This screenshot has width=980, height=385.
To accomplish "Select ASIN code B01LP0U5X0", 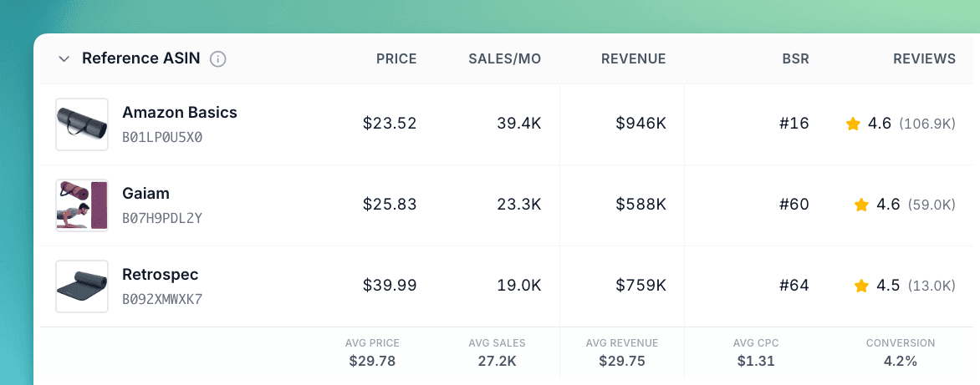I will pyautogui.click(x=162, y=137).
